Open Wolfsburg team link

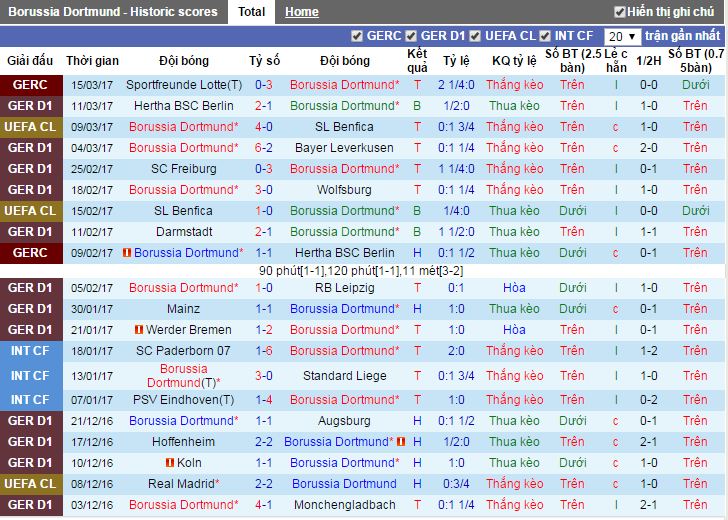tap(344, 189)
